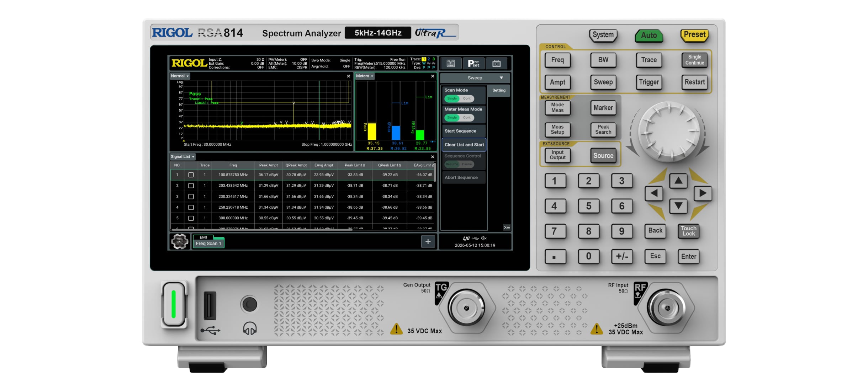Click the Signal List horizontal scrollbar

click(262, 230)
